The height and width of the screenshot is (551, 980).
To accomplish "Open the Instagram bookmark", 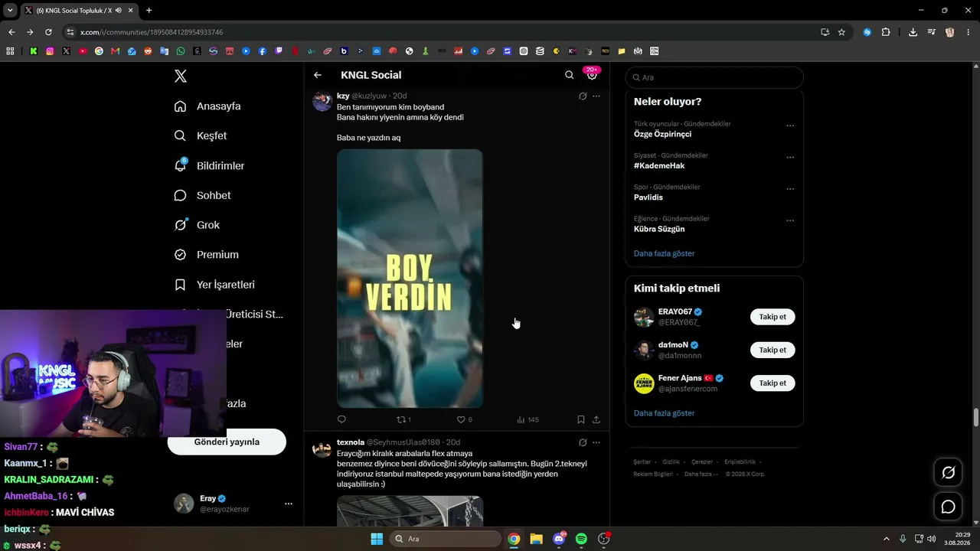I will [50, 51].
